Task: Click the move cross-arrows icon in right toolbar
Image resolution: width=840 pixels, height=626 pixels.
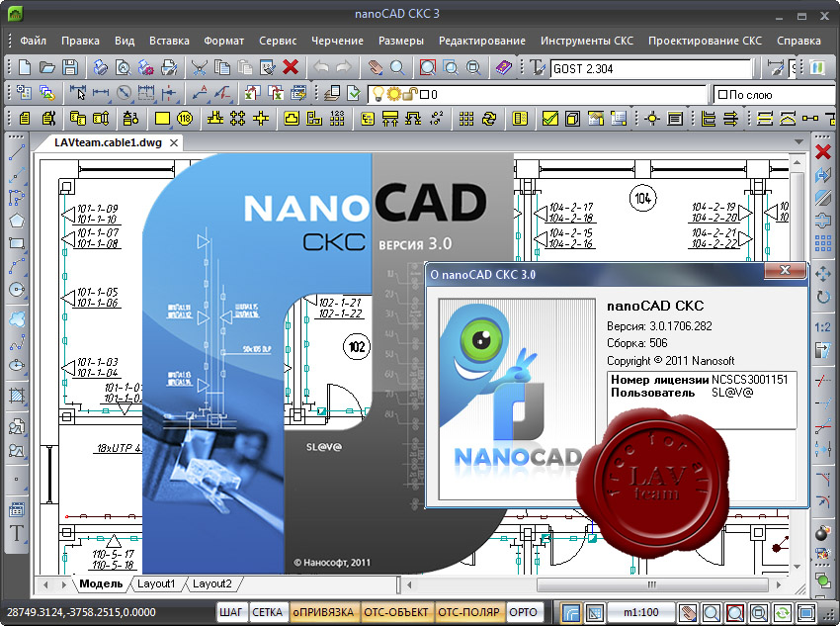Action: [823, 274]
